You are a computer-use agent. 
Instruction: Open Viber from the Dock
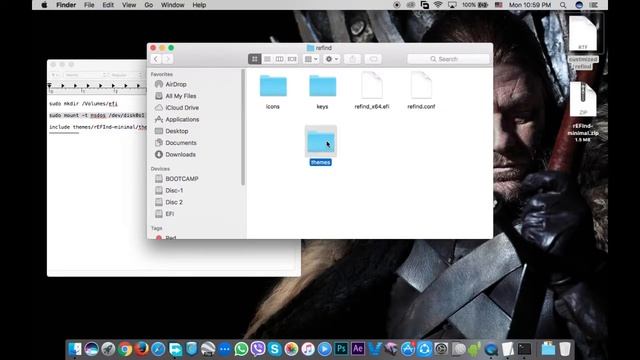258,349
